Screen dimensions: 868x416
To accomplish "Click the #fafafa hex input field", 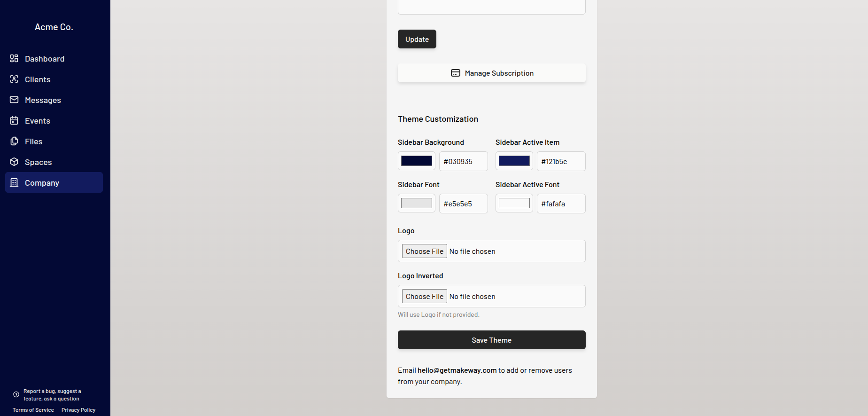I will point(561,204).
